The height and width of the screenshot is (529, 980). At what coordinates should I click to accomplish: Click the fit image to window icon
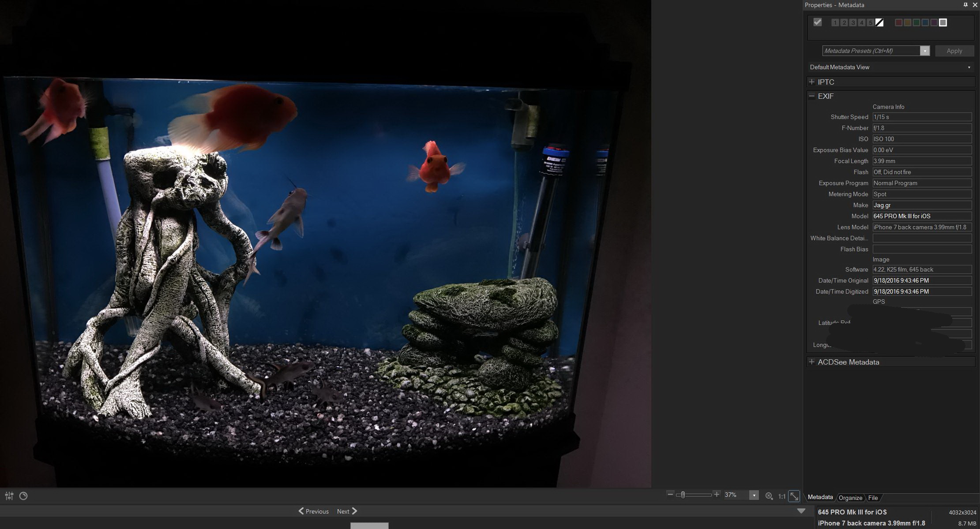point(794,496)
